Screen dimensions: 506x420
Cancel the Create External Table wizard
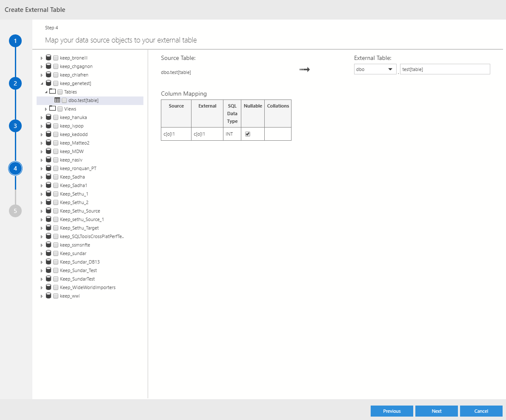click(481, 411)
